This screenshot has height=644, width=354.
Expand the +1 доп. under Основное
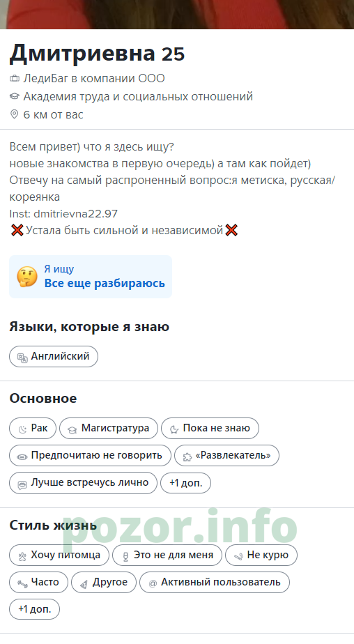[185, 482]
